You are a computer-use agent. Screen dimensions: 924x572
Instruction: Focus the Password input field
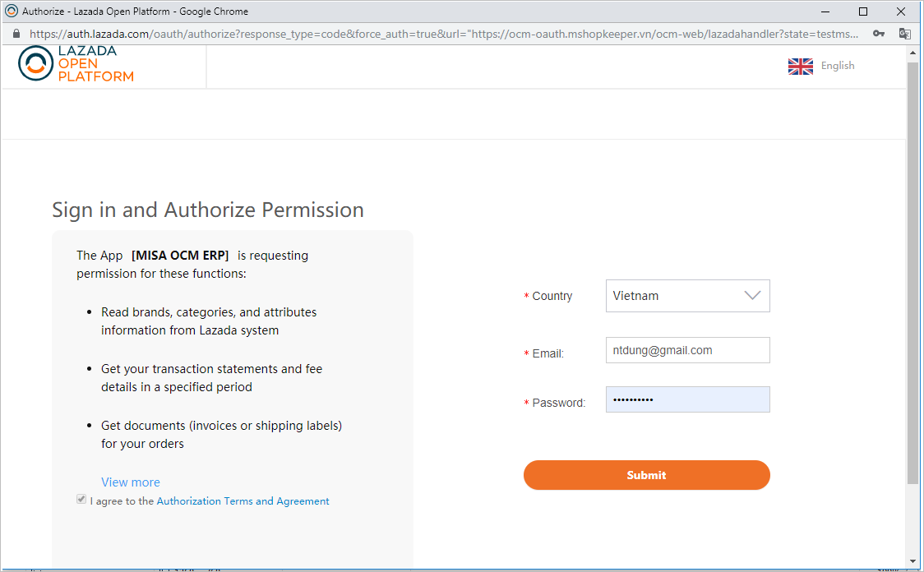687,399
